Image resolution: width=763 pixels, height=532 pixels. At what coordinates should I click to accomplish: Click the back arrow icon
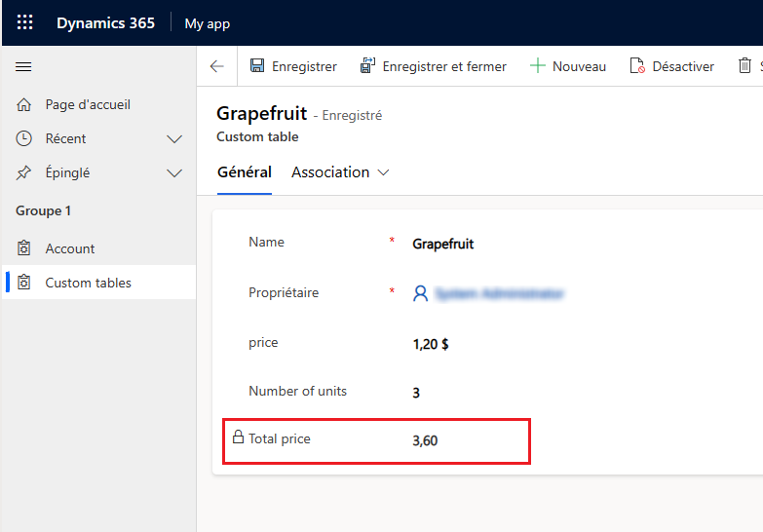click(x=217, y=66)
